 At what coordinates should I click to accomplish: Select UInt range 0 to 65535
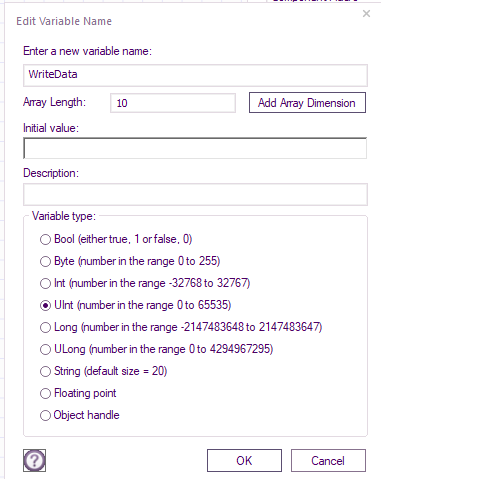pyautogui.click(x=45, y=305)
